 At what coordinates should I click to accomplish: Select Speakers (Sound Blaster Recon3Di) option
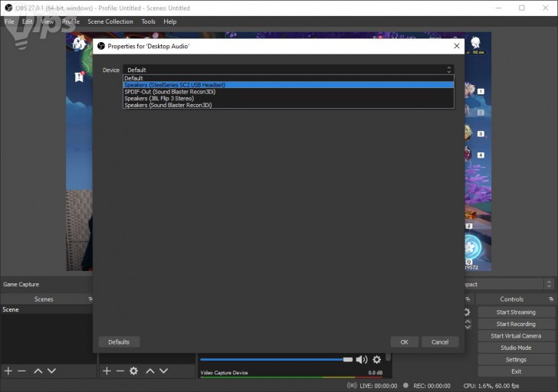pos(288,105)
